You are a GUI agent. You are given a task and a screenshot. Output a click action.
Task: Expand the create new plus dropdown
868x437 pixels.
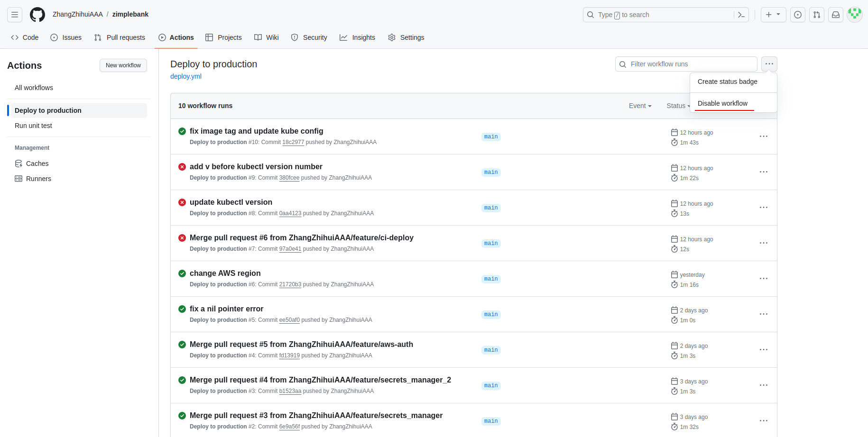773,15
